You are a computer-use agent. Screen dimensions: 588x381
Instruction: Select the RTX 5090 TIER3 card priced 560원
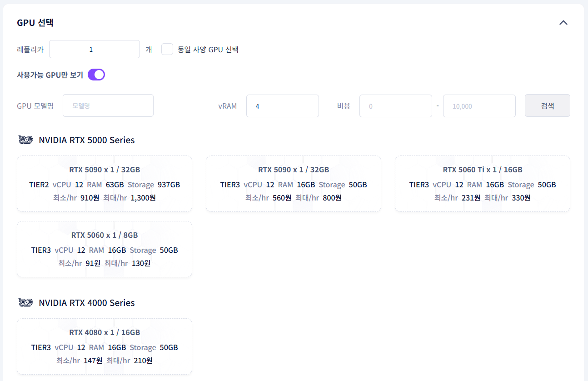[x=294, y=184]
